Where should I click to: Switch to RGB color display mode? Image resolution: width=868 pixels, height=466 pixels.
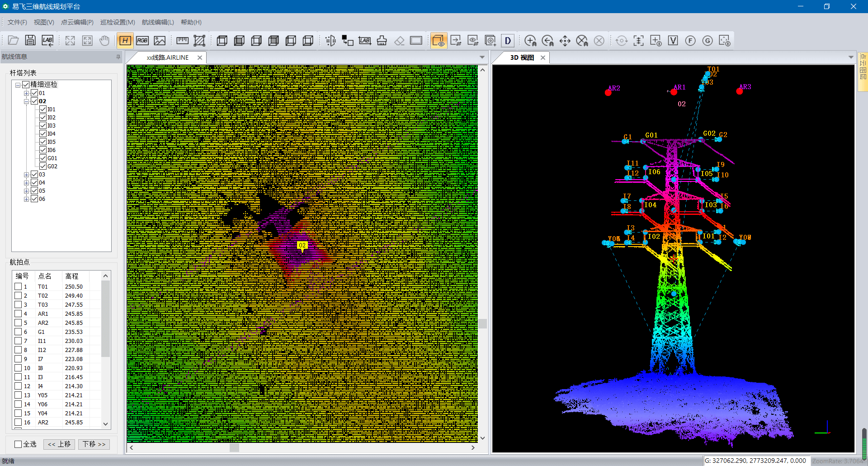[142, 40]
